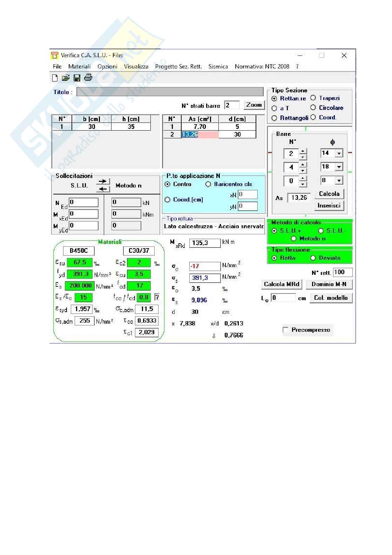Click the left arrow in Sollecitazioni
This screenshot has height=555, width=392.
tap(103, 189)
